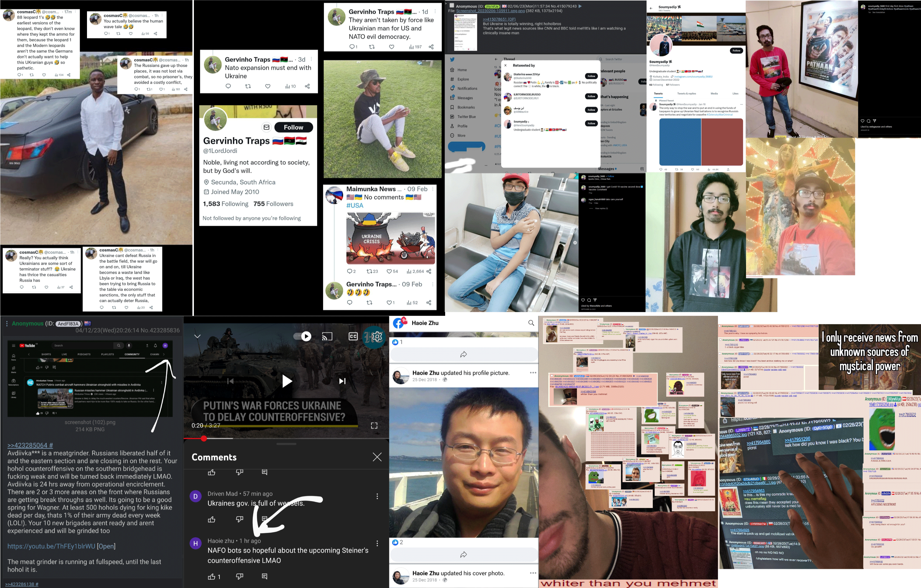Tick the checkbox on post No.415079243
921x588 pixels.
coord(452,5)
